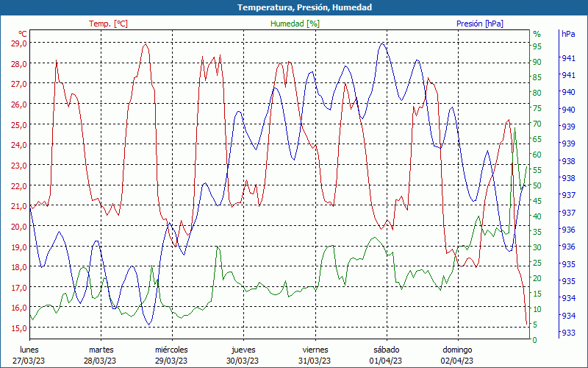Click the "02/04/23" date label
588x368 pixels.
tap(456, 361)
